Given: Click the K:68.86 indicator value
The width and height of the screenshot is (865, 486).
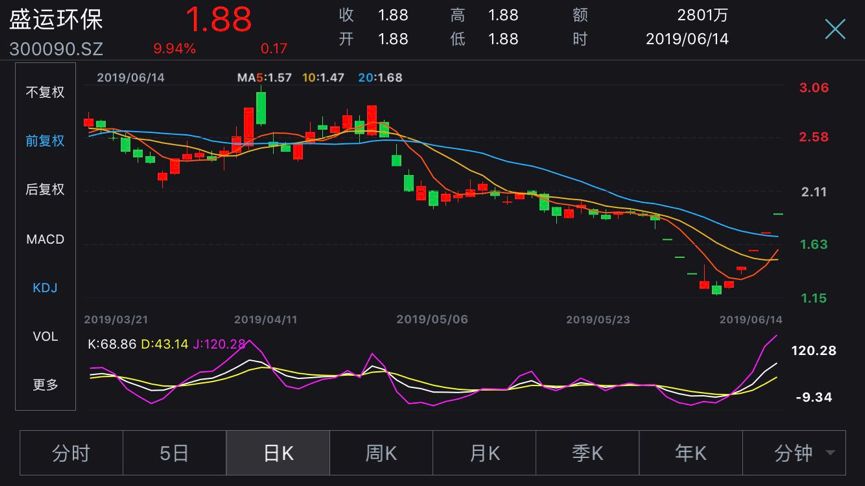Looking at the screenshot, I should (112, 344).
